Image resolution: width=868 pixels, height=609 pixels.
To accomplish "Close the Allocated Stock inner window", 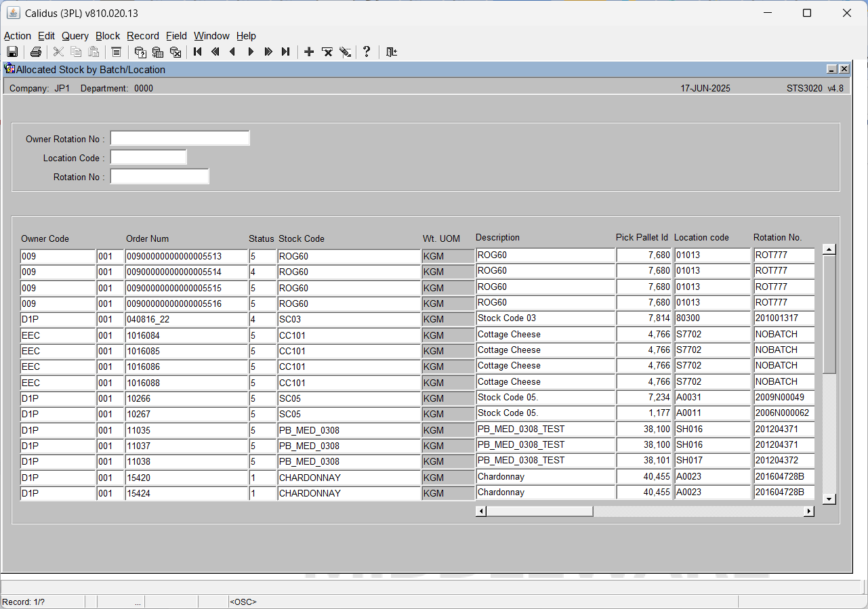I will point(844,69).
